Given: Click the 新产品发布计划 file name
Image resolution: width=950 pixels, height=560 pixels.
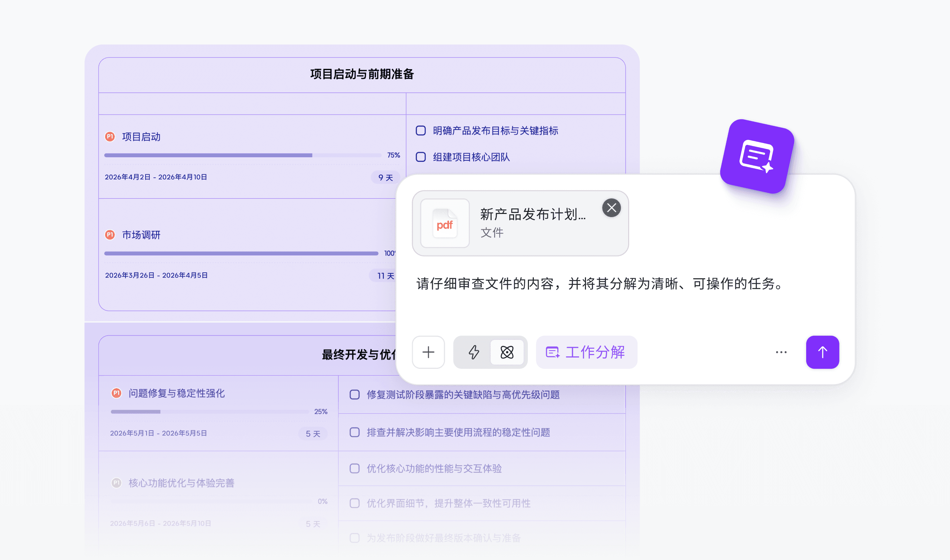Looking at the screenshot, I should (x=533, y=214).
